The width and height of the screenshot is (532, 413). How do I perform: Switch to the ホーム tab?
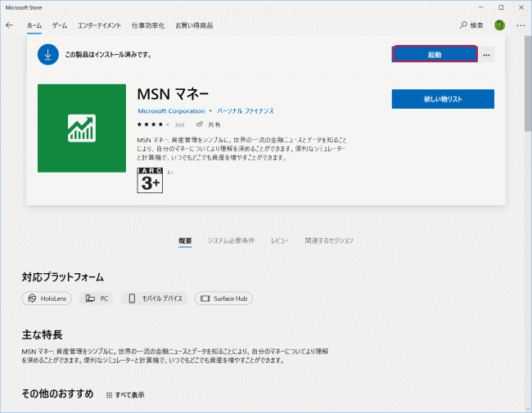point(34,25)
